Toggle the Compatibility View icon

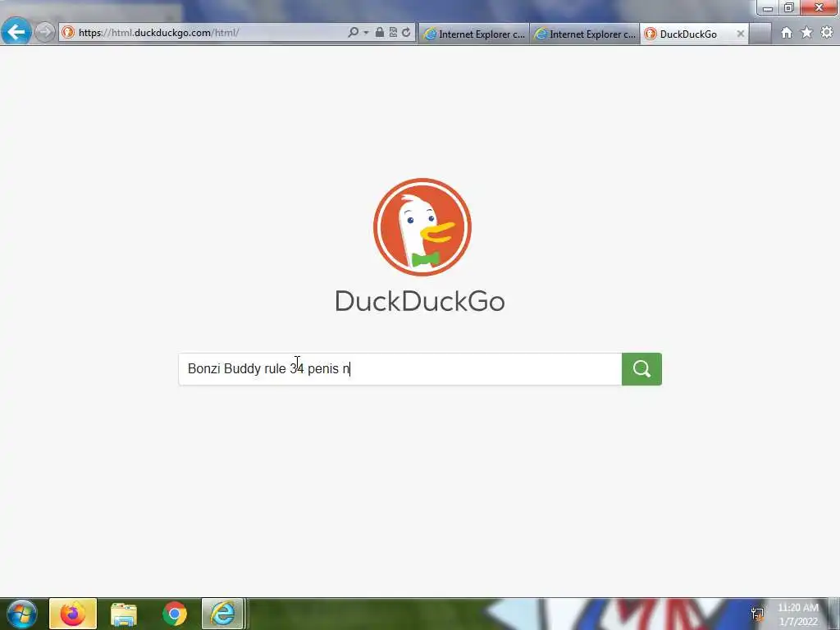click(393, 33)
